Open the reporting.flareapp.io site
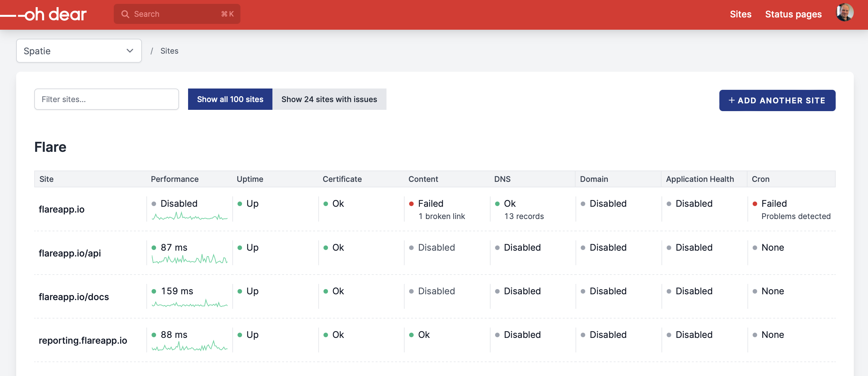The image size is (868, 376). 83,340
